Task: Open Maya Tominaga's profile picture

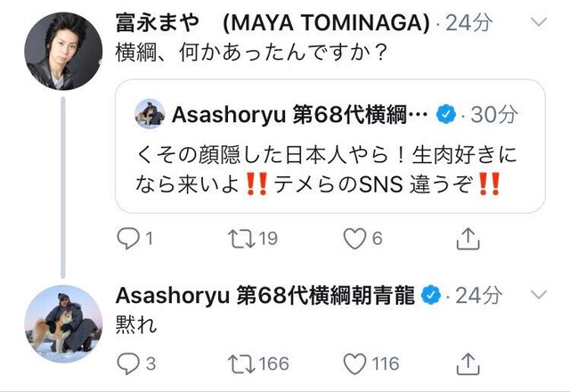Action: 63,52
